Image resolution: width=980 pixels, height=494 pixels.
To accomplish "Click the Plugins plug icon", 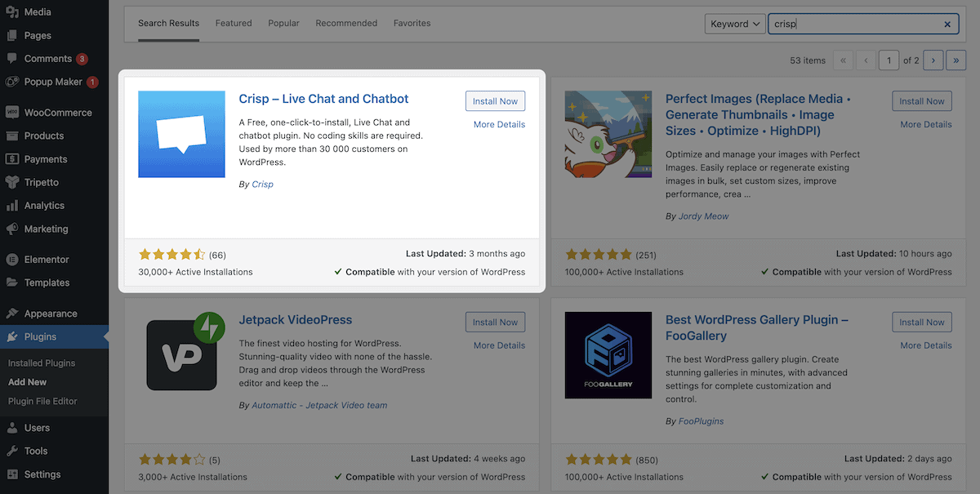I will click(x=12, y=336).
